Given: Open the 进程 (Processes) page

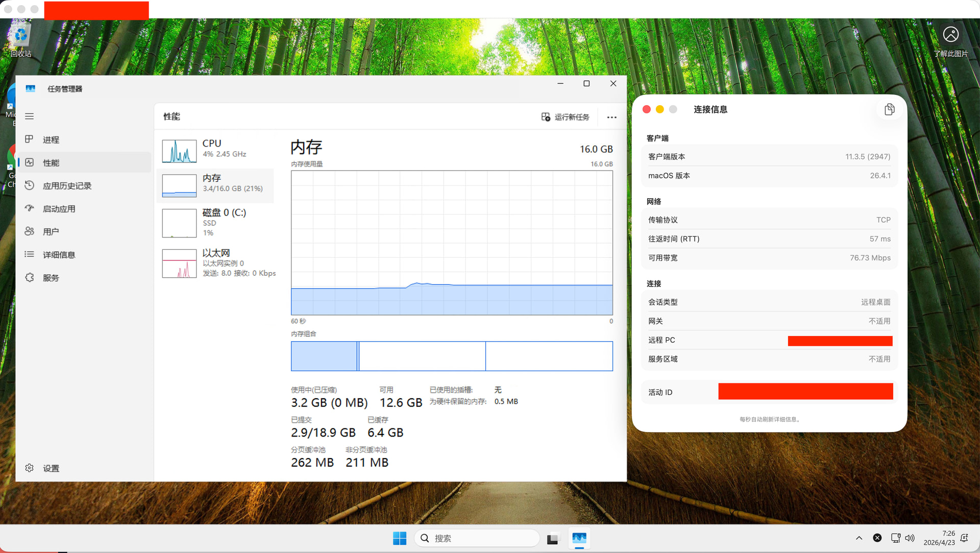Looking at the screenshot, I should point(51,139).
